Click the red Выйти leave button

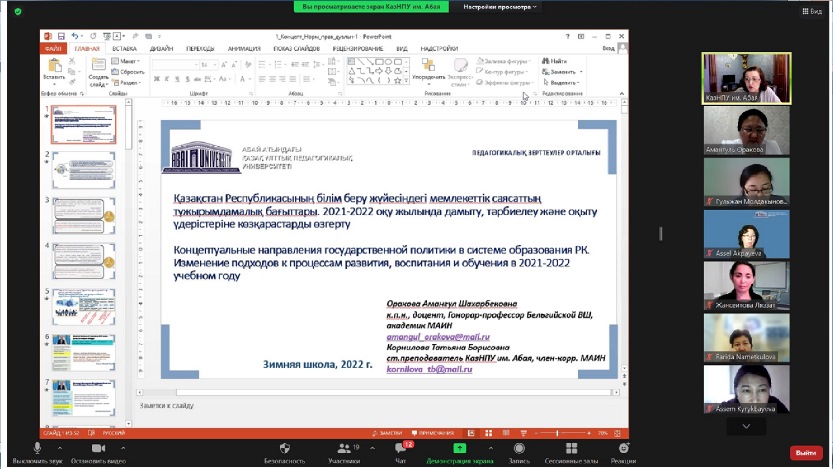pos(806,452)
